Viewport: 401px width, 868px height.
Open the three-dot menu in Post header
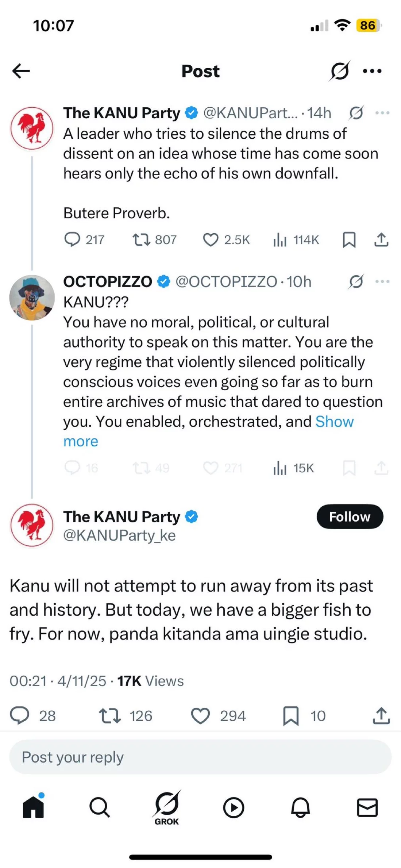coord(372,71)
